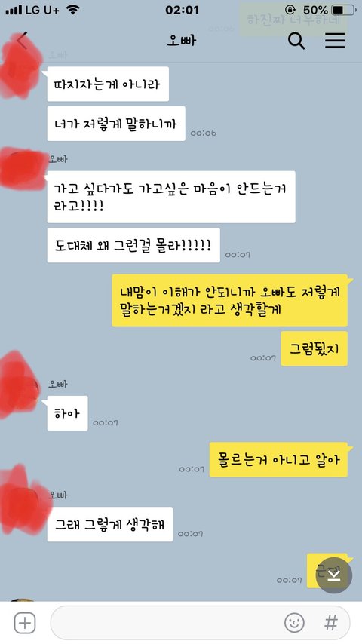Tap the yellow 그럼됬지 message bubble
Screen dimensions: 362x644
pyautogui.click(x=314, y=348)
